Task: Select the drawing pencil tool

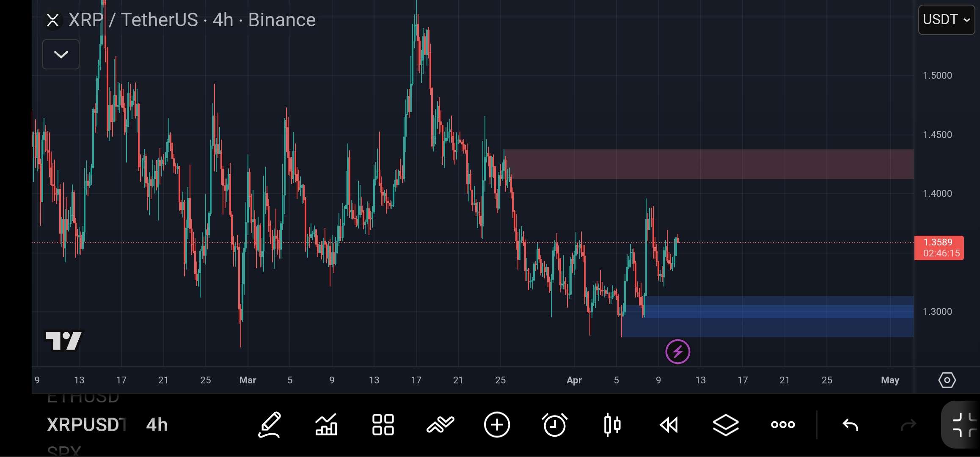Action: pyautogui.click(x=270, y=425)
